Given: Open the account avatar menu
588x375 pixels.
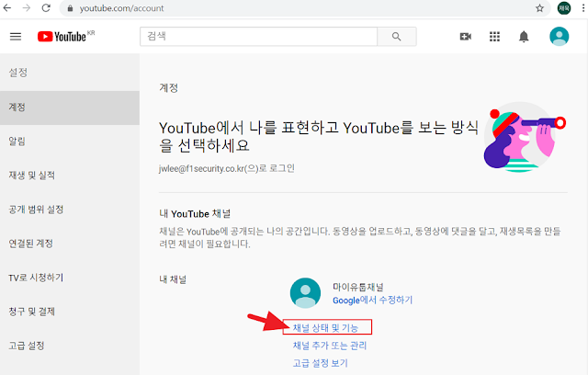Looking at the screenshot, I should pos(559,37).
